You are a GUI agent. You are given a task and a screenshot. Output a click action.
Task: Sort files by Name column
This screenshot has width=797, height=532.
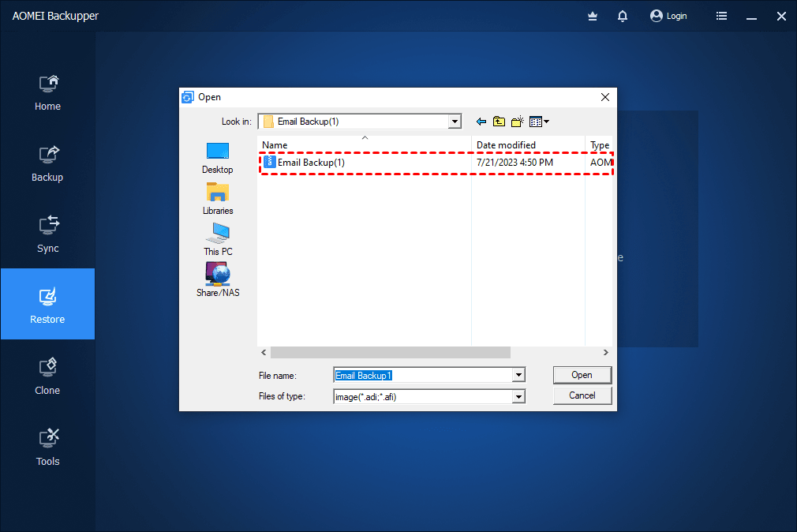(364, 145)
